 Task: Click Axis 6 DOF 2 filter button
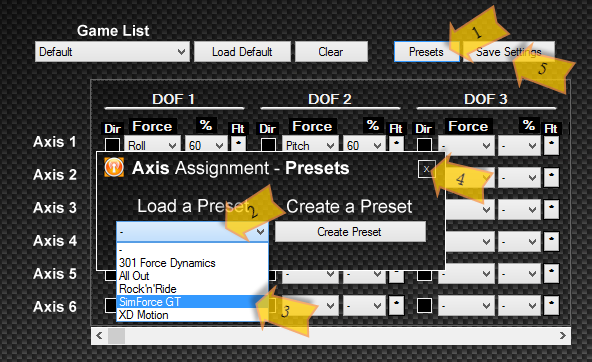[x=396, y=305]
